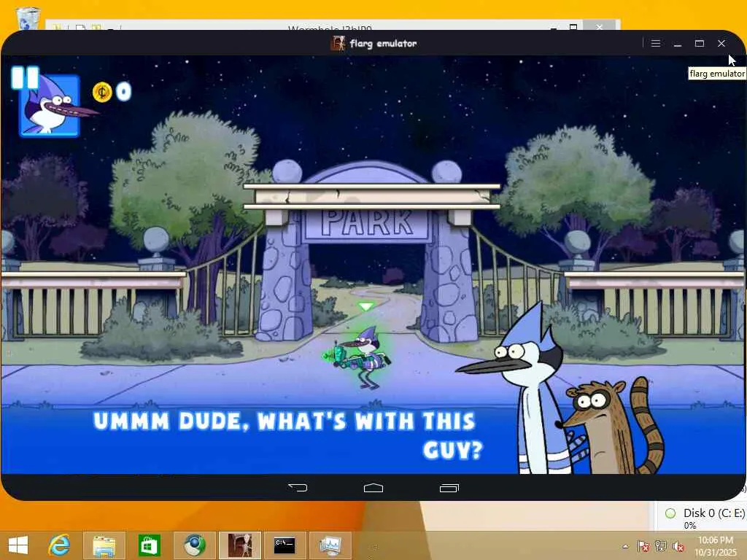Click the PARK sign on the gate
747x560 pixels.
tap(367, 224)
